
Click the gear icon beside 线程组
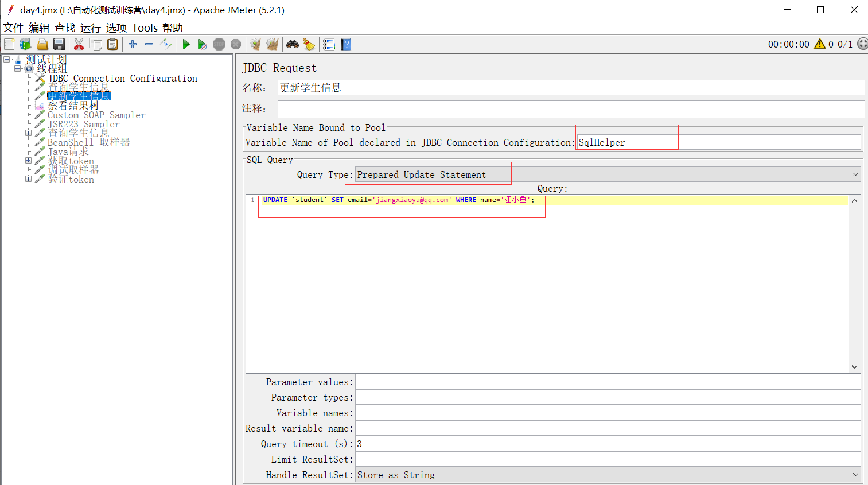click(x=29, y=69)
